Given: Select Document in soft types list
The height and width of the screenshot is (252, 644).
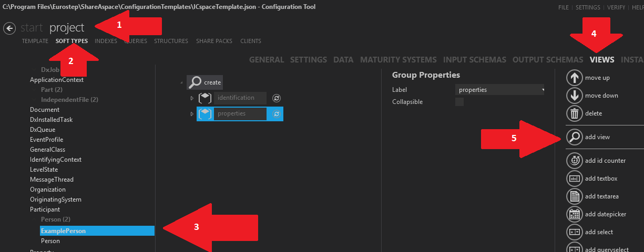Looking at the screenshot, I should point(45,110).
